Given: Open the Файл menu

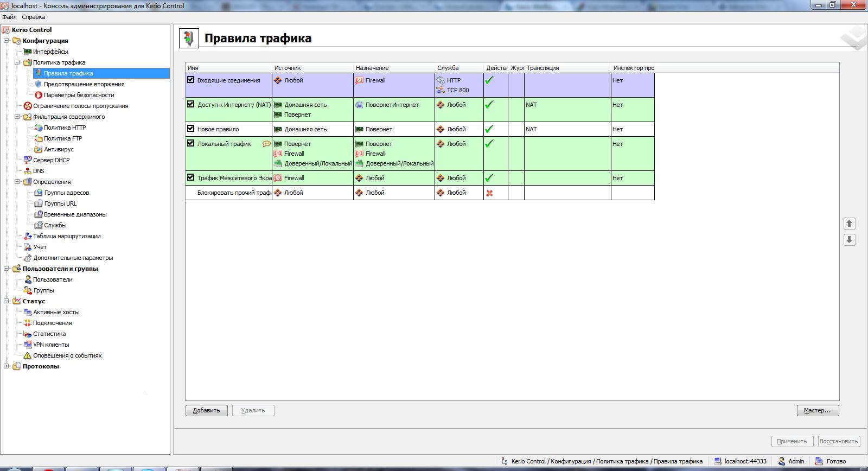Looking at the screenshot, I should [9, 17].
